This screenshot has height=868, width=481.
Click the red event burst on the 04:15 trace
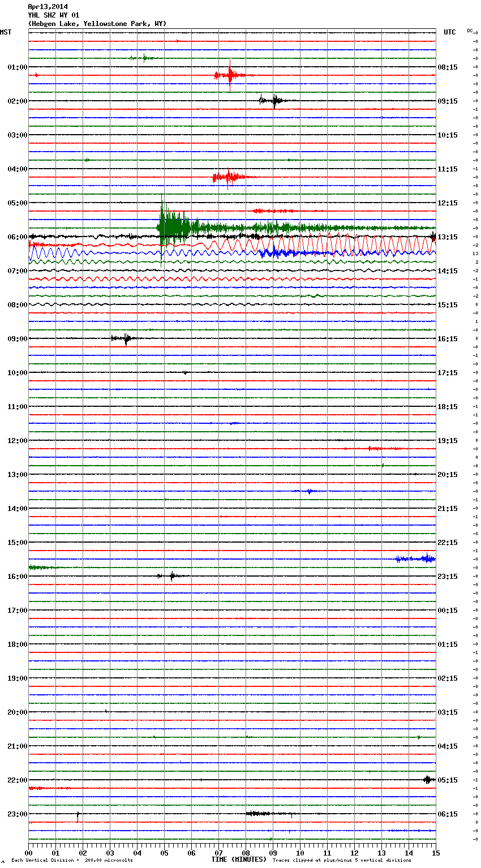point(228,178)
